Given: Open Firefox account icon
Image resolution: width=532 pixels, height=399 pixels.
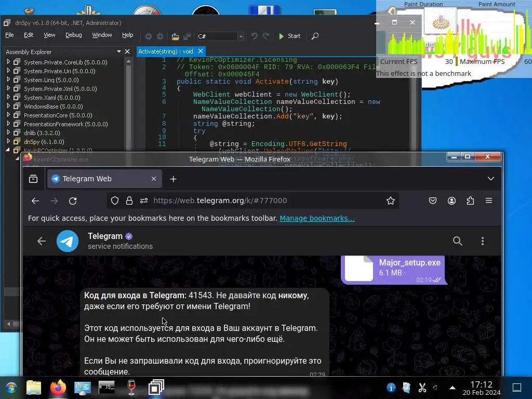Looking at the screenshot, I should (x=451, y=201).
